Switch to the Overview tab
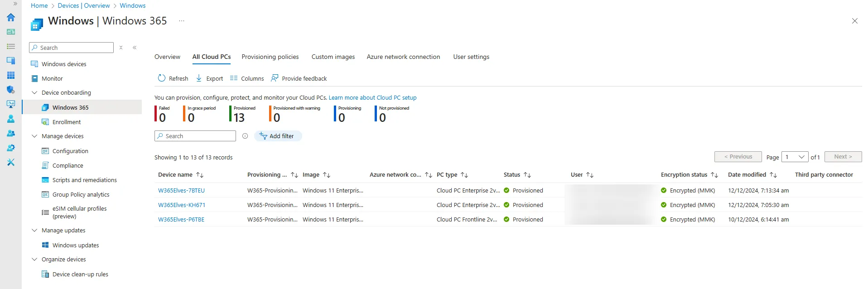 167,57
